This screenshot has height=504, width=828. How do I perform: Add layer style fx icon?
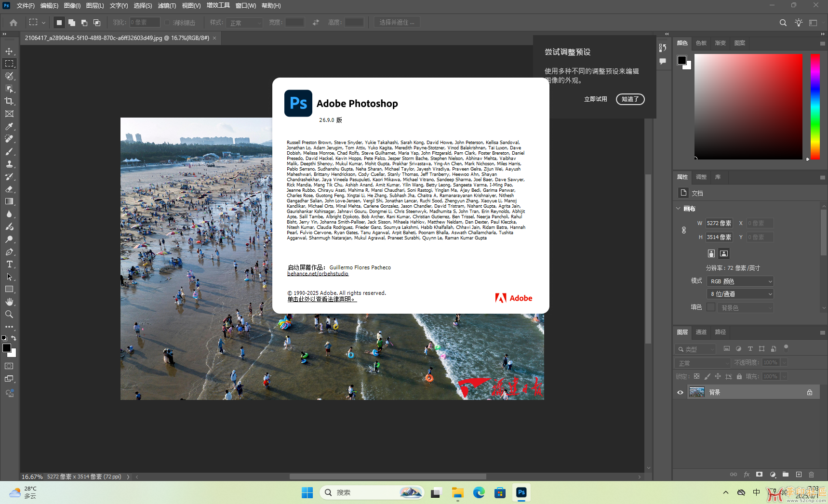[747, 475]
